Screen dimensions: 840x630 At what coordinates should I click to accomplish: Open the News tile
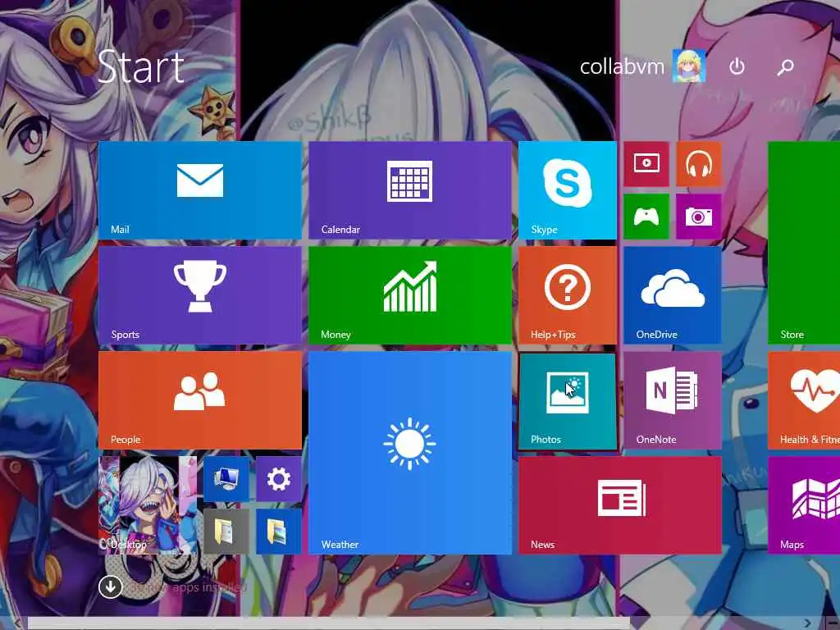[620, 505]
